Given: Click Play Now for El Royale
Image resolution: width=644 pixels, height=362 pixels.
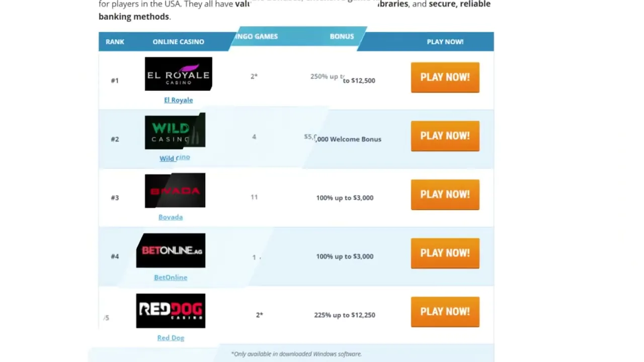Looking at the screenshot, I should (445, 77).
